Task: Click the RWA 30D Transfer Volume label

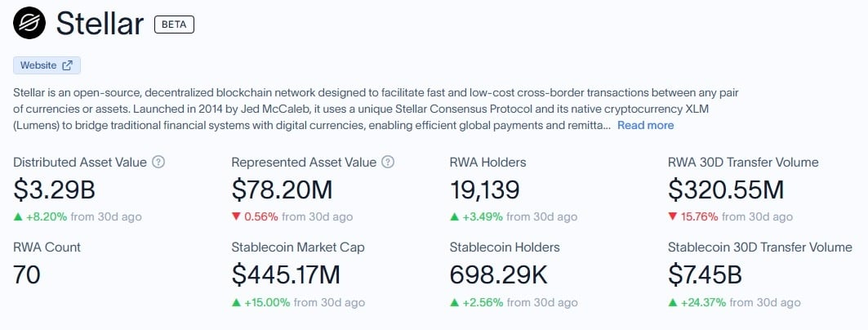Action: 743,163
